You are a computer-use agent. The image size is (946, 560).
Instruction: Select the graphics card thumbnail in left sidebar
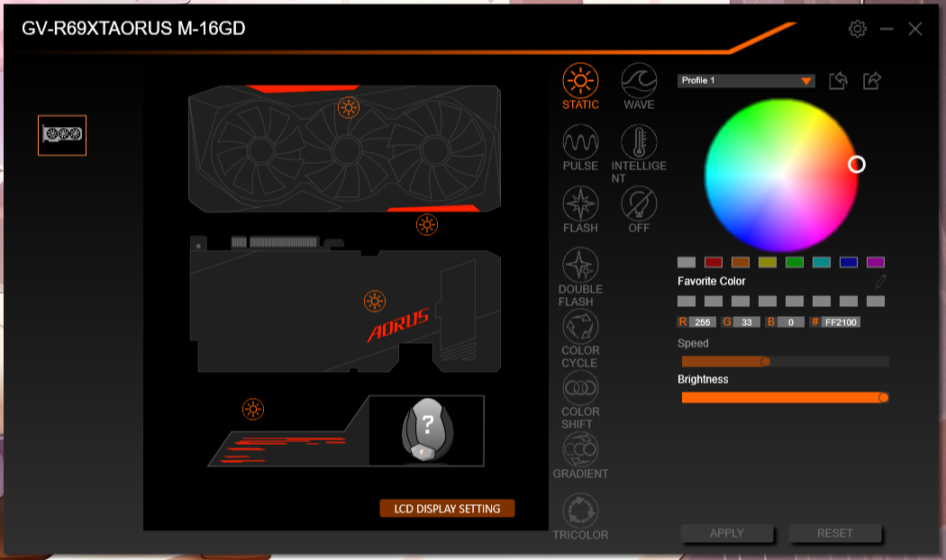(62, 135)
